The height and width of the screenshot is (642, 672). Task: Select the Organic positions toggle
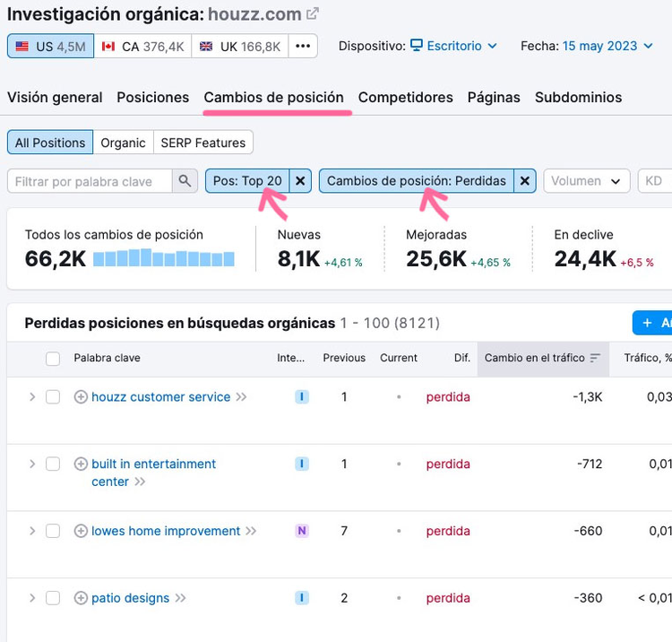coord(123,143)
